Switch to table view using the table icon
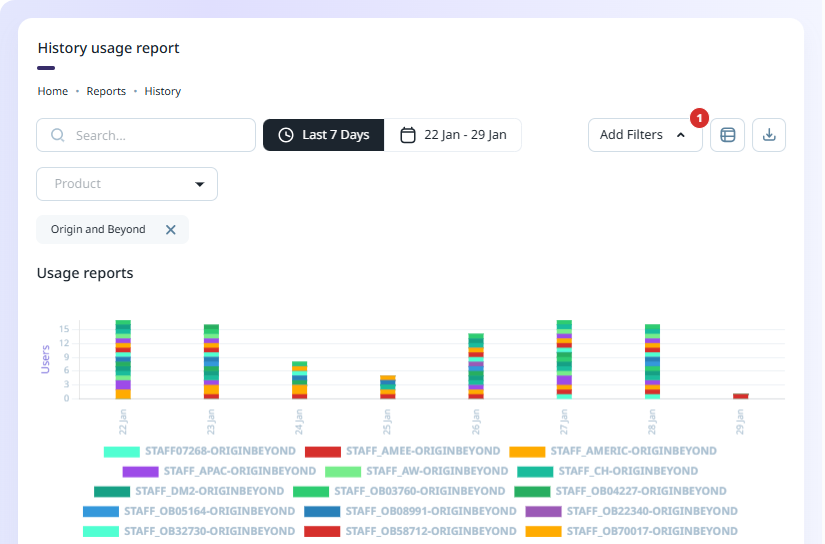The height and width of the screenshot is (544, 825). 727,135
